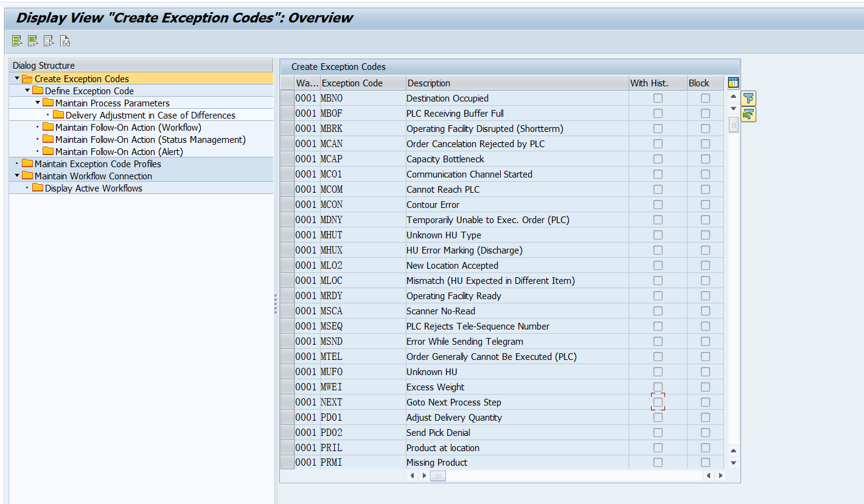Click folder icon of Display Active Workflows

click(x=38, y=188)
